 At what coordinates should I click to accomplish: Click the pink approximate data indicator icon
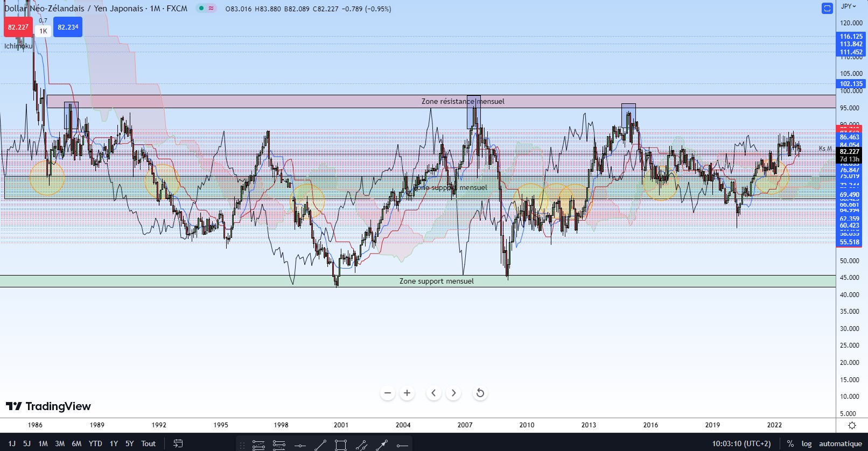211,9
